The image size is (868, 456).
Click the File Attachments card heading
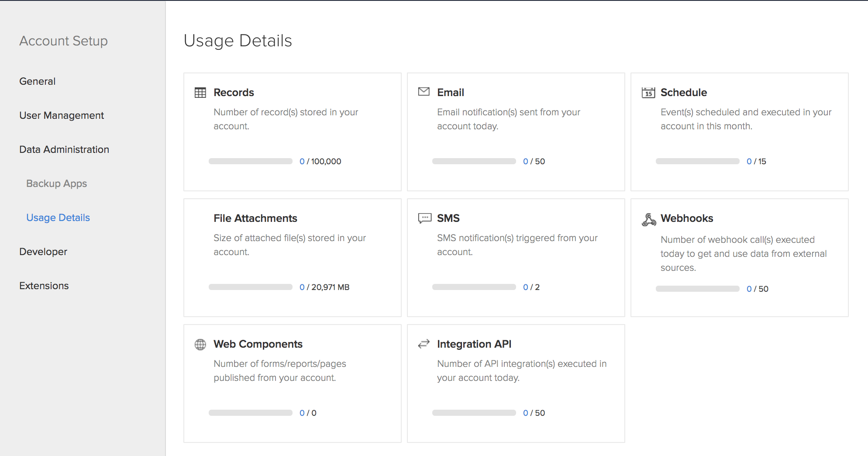pyautogui.click(x=255, y=218)
